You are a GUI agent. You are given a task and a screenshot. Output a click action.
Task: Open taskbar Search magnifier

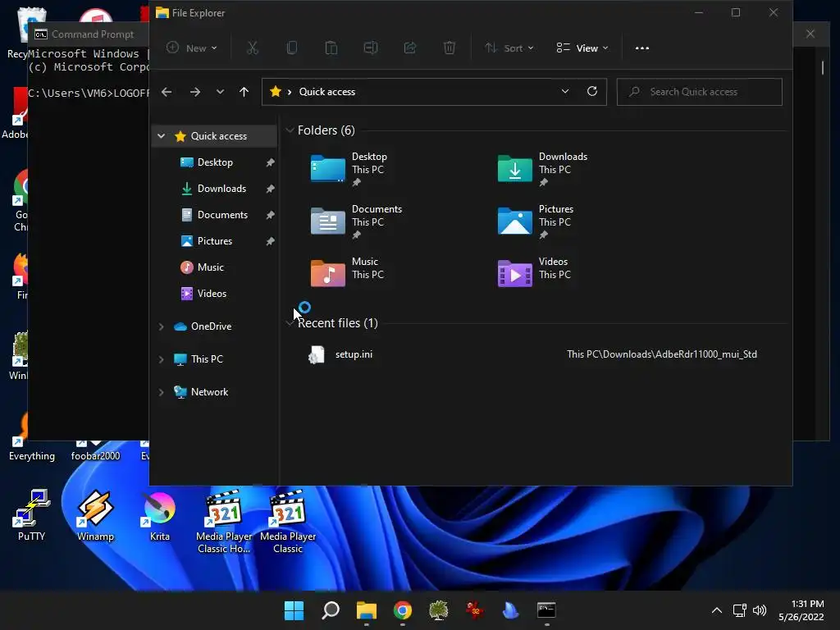pos(330,610)
